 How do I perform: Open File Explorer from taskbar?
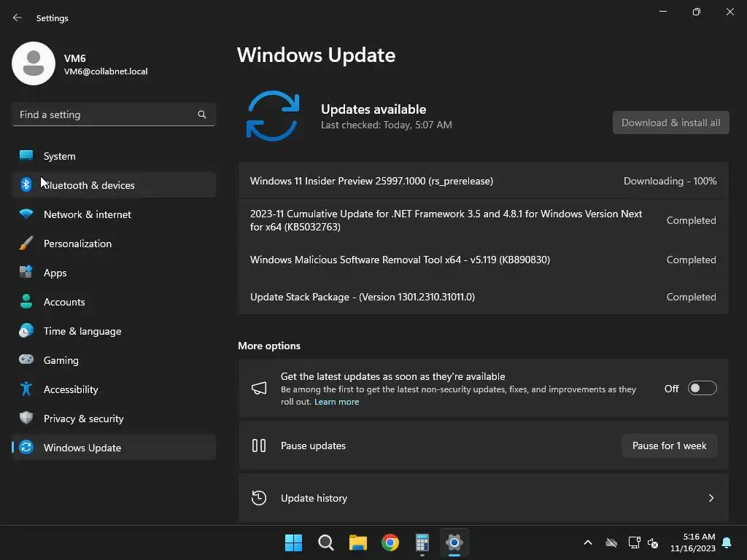357,542
